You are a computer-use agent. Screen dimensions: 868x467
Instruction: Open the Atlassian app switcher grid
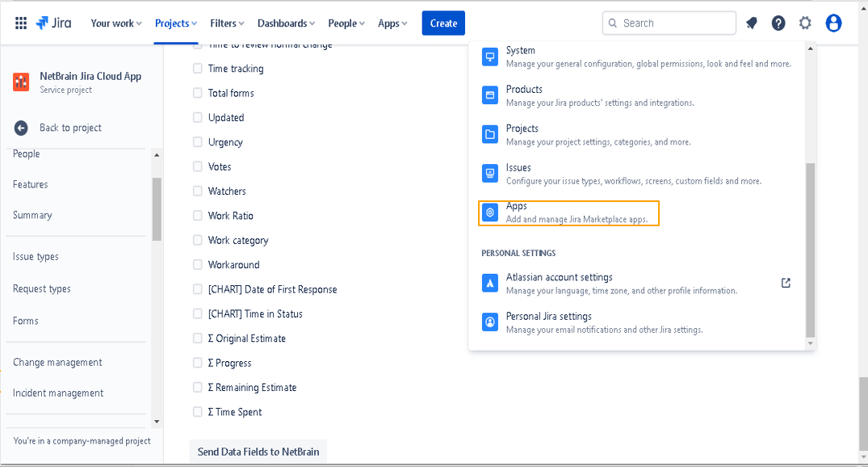(21, 23)
